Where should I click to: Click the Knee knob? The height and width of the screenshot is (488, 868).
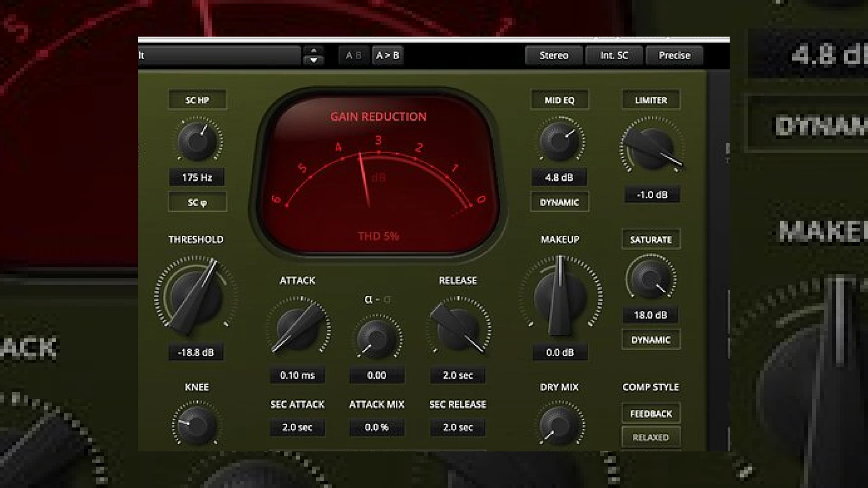pyautogui.click(x=196, y=425)
